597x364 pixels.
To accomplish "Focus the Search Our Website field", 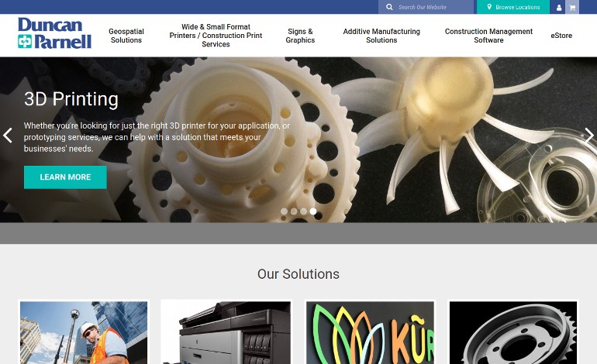I will [x=426, y=7].
